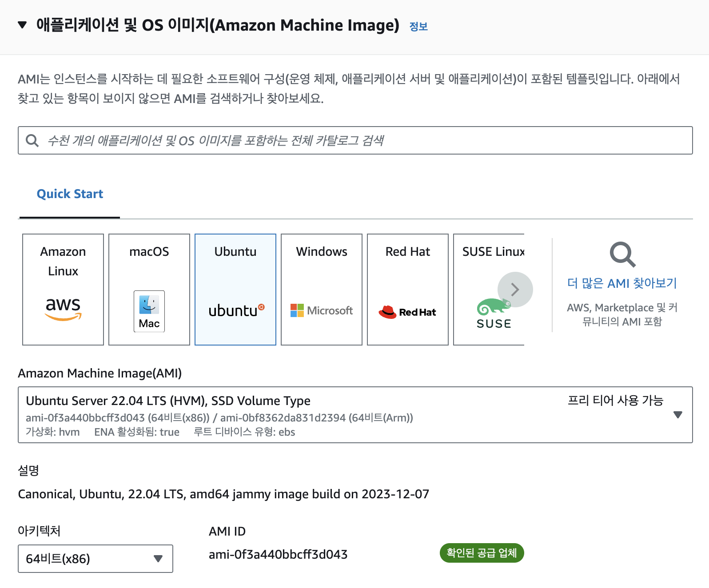Click the 프리 티어 사용 가능 label
Viewport: 709px width, 588px height.
coord(615,401)
